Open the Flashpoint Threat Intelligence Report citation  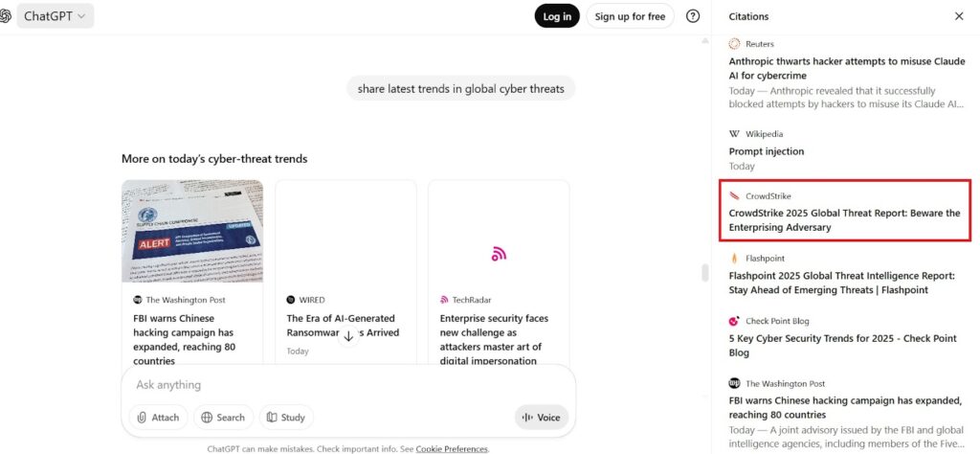click(847, 275)
